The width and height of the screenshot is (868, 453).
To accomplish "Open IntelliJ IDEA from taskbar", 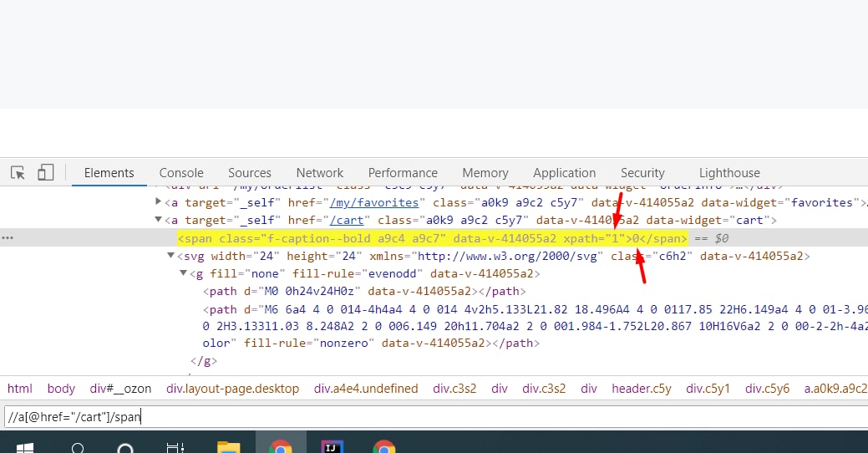I will pyautogui.click(x=332, y=446).
